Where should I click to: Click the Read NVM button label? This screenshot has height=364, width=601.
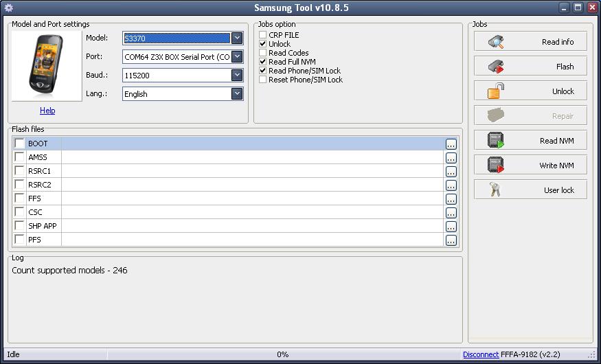tap(556, 141)
